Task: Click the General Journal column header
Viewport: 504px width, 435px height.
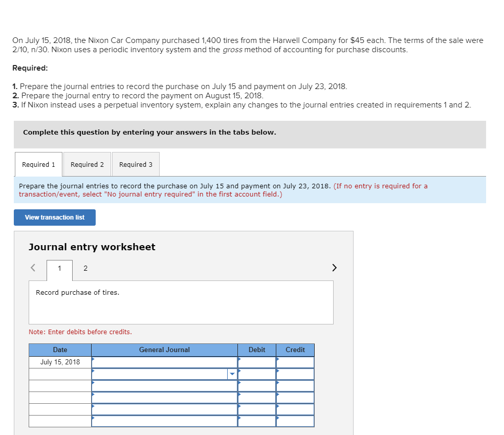Action: tap(164, 350)
